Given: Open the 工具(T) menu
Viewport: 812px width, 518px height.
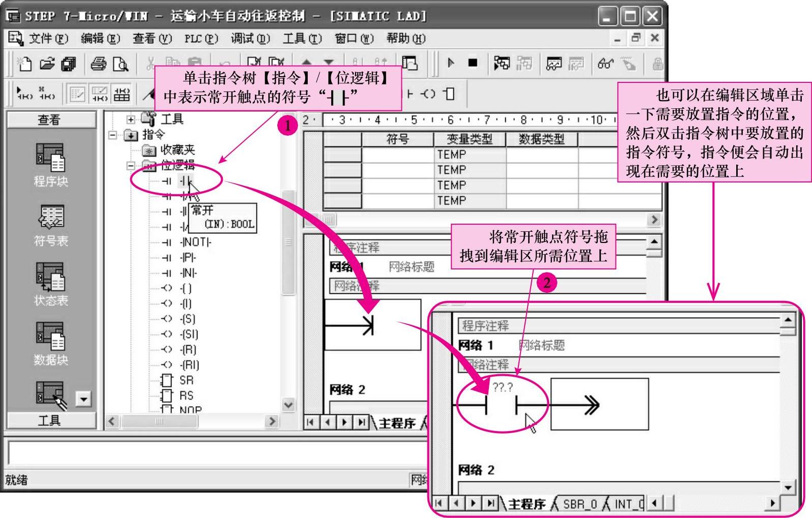Looking at the screenshot, I should (x=302, y=39).
